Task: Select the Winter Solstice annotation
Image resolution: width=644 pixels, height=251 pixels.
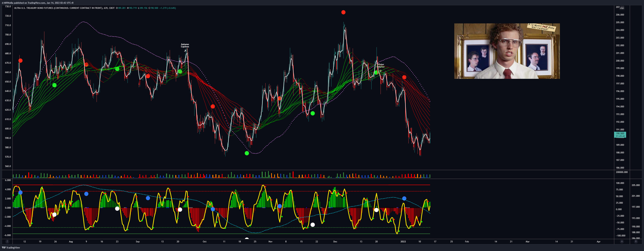Action: pyautogui.click(x=381, y=66)
